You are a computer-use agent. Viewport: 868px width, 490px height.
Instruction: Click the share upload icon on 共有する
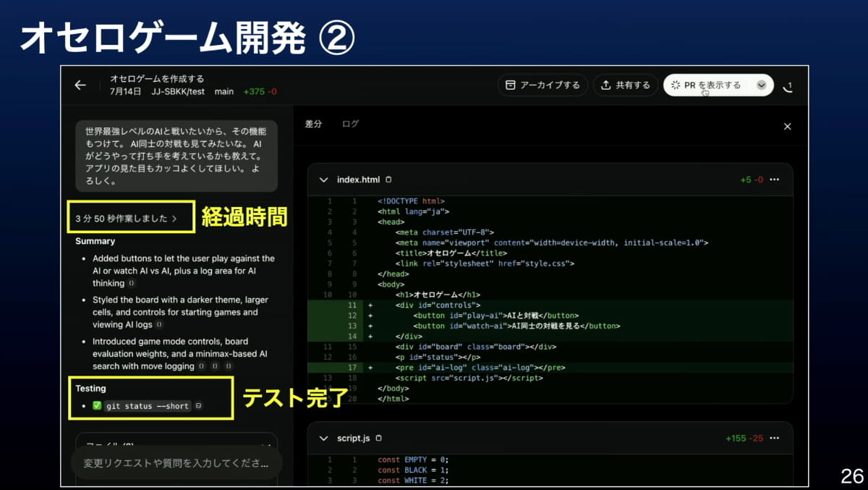pyautogui.click(x=606, y=85)
